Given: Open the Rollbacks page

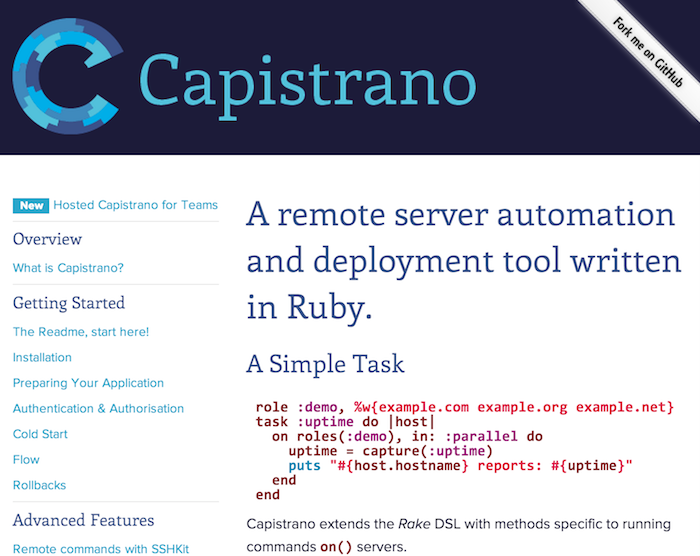Looking at the screenshot, I should point(39,485).
